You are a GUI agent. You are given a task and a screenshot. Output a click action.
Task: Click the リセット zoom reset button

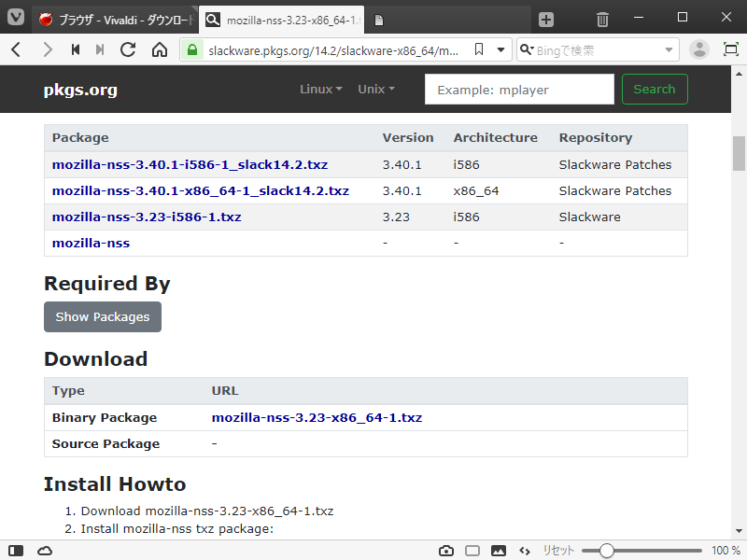558,551
